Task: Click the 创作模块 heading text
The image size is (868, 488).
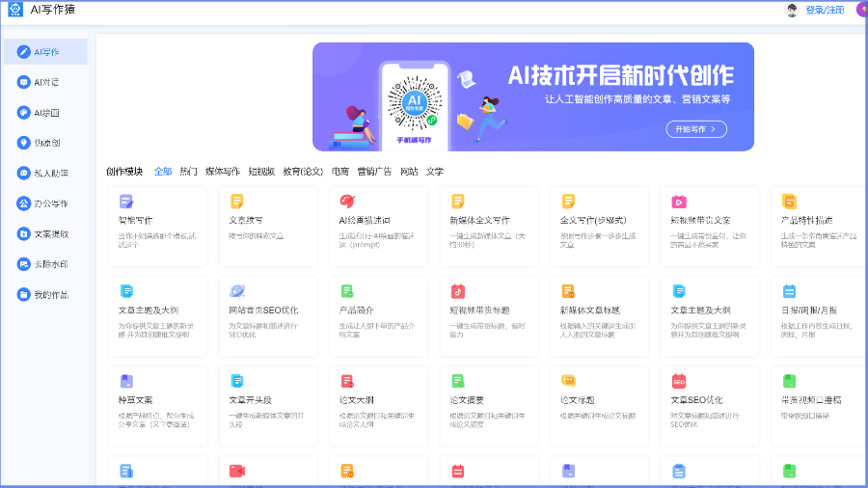Action: click(124, 172)
